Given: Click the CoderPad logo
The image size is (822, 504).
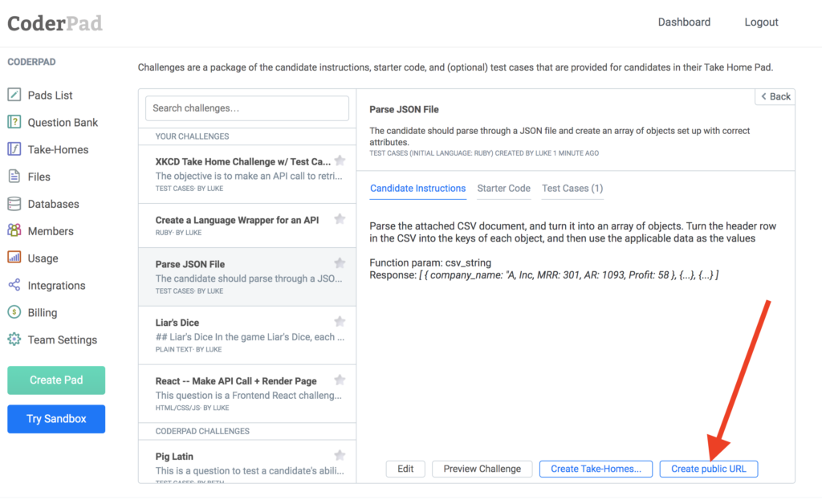Looking at the screenshot, I should pyautogui.click(x=55, y=23).
